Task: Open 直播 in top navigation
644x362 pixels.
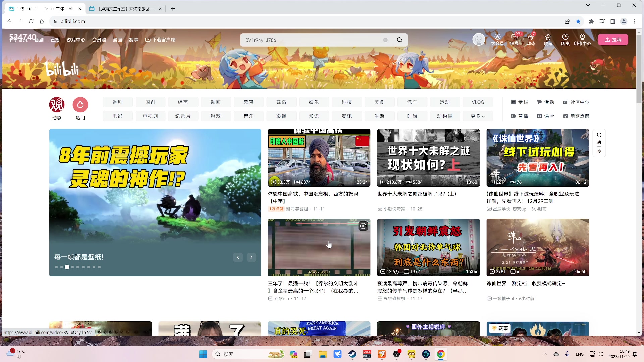Action: 55,40
